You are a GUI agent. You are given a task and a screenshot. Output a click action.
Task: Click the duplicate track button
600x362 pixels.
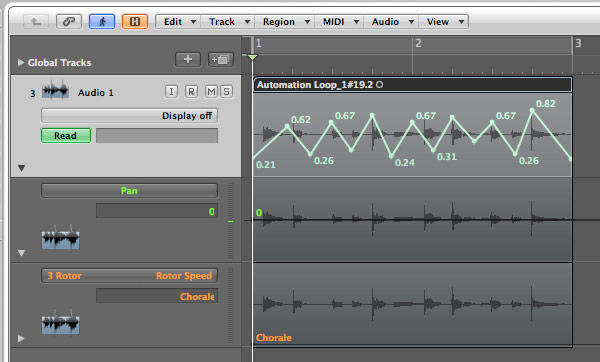[220, 59]
